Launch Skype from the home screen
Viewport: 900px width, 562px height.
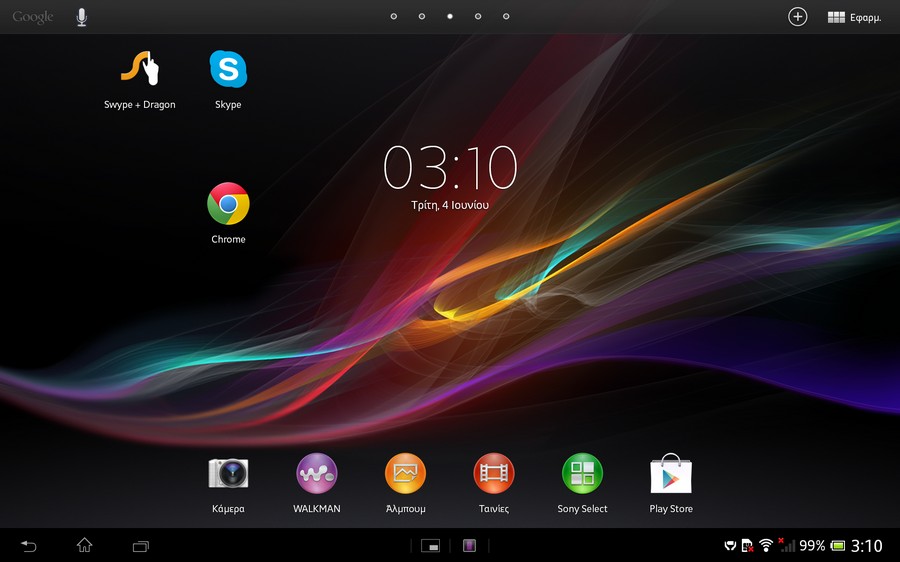pyautogui.click(x=228, y=80)
